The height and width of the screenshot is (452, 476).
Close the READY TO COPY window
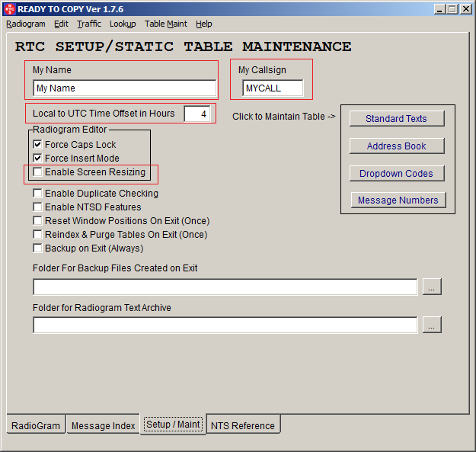pyautogui.click(x=466, y=9)
